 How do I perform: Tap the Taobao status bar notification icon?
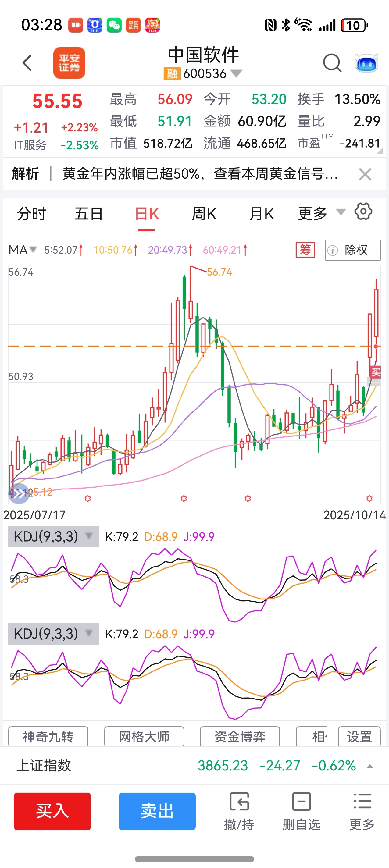tap(152, 25)
